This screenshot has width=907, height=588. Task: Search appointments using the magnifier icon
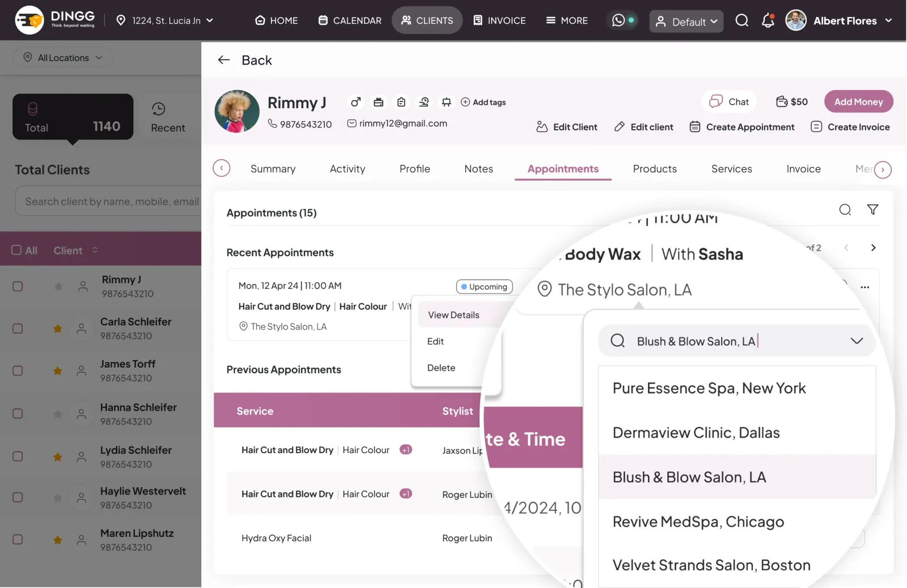point(845,210)
